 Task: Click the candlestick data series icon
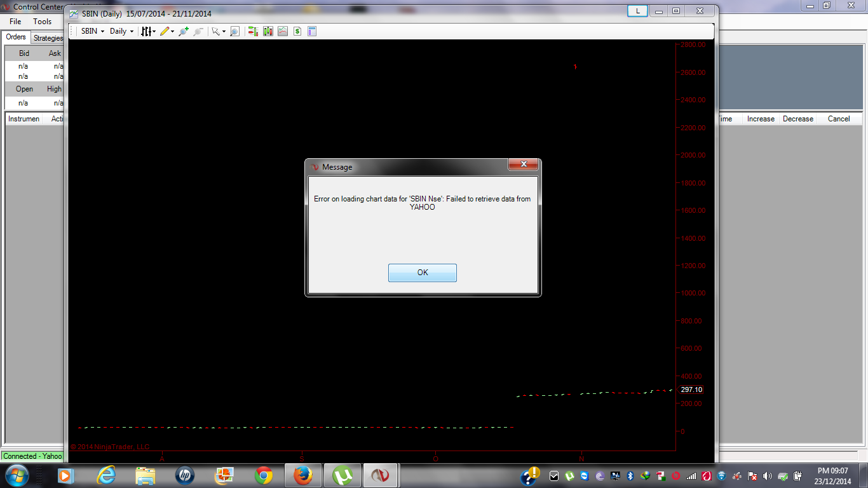[268, 31]
